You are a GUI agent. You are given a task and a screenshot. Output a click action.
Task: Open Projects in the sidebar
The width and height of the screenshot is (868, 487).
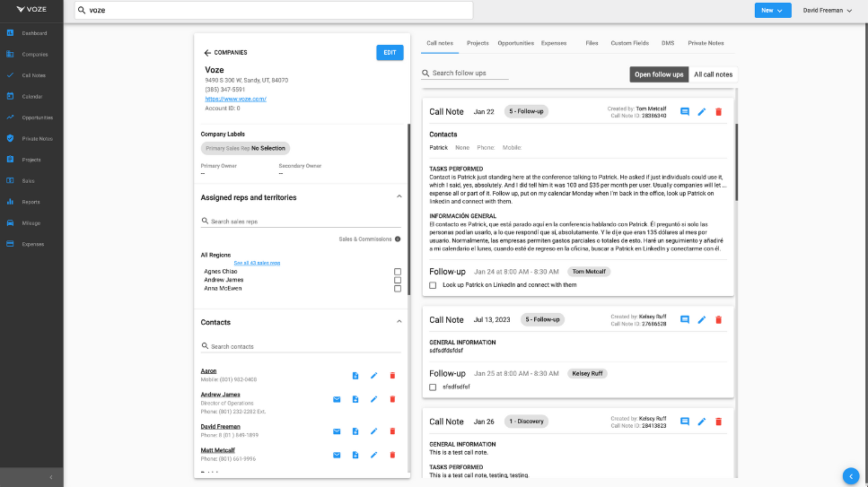click(x=31, y=160)
